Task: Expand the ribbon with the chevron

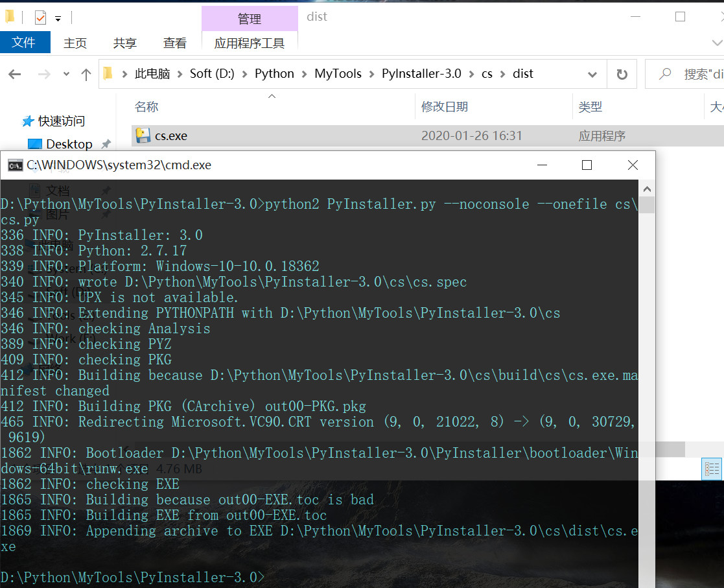Action: 717,43
